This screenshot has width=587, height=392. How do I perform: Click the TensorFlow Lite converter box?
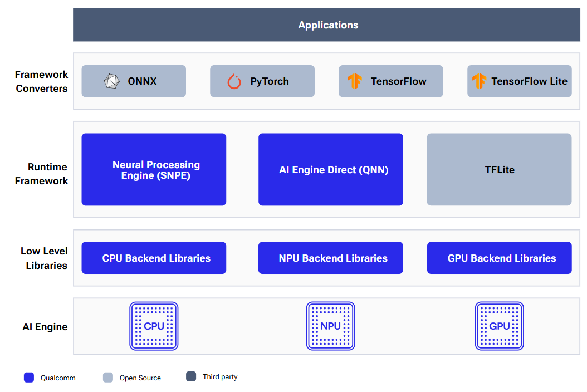[x=519, y=81]
